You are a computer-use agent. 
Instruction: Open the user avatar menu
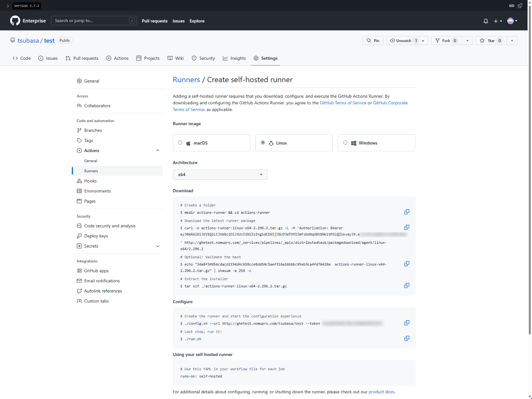512,21
